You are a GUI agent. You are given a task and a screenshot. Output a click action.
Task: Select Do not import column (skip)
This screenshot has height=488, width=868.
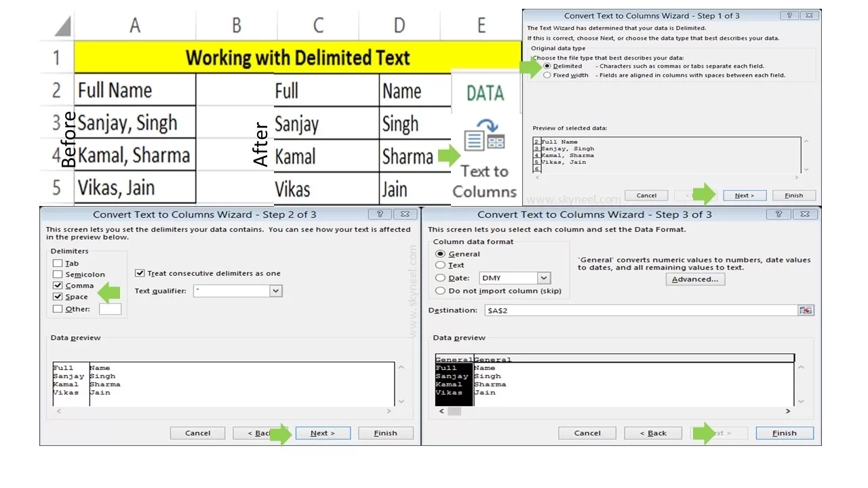441,291
